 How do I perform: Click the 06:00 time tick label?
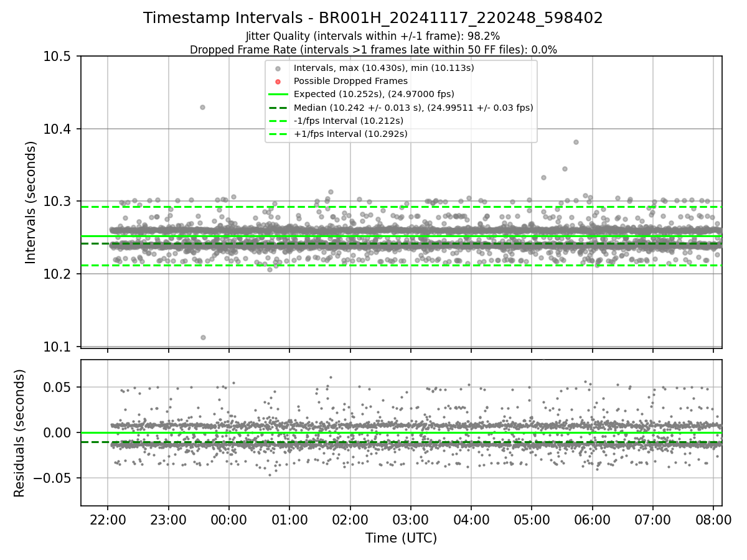coord(592,519)
